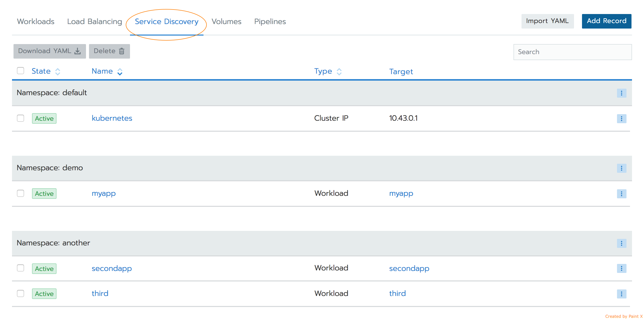Focus the Search input field
Viewport: 644px width, 320px height.
(572, 52)
